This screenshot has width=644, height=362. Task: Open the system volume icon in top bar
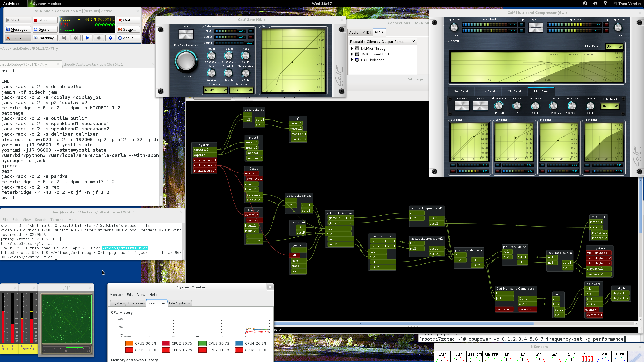[x=595, y=3]
